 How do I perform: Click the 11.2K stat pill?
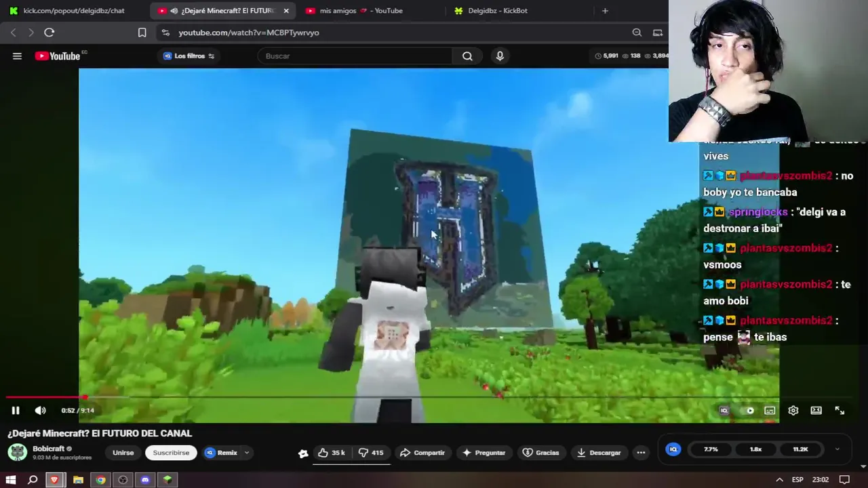[x=800, y=449]
